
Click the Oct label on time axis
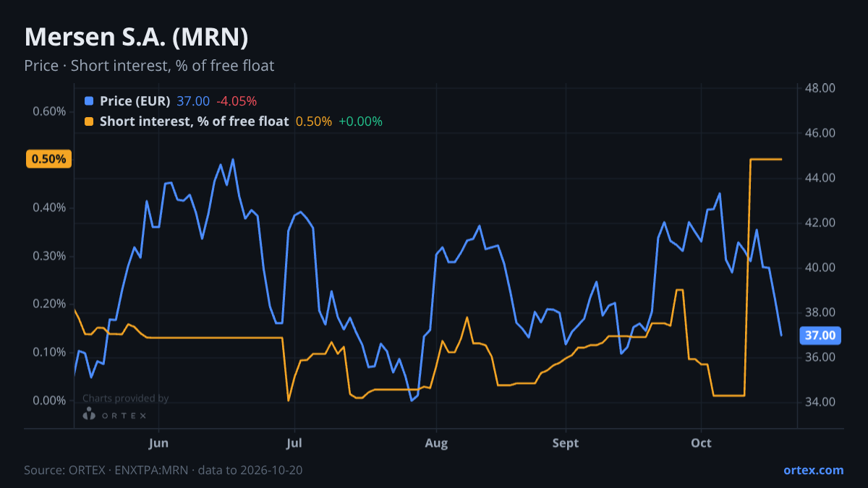click(701, 443)
